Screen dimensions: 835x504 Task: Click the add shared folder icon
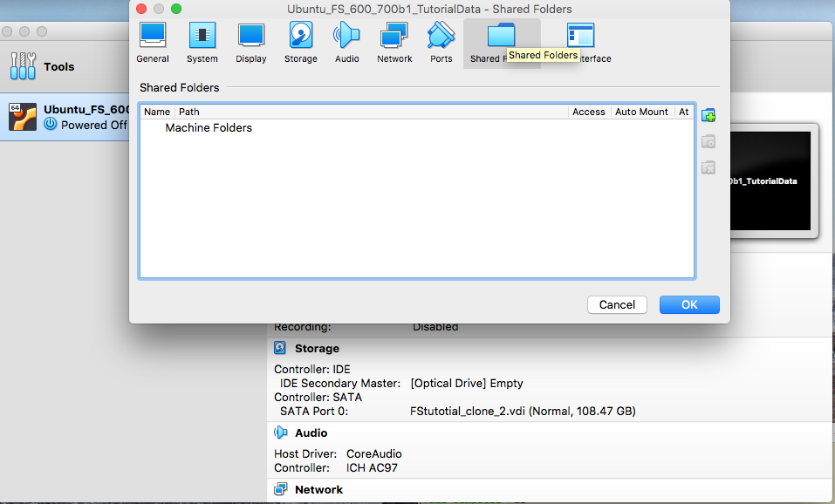tap(708, 116)
